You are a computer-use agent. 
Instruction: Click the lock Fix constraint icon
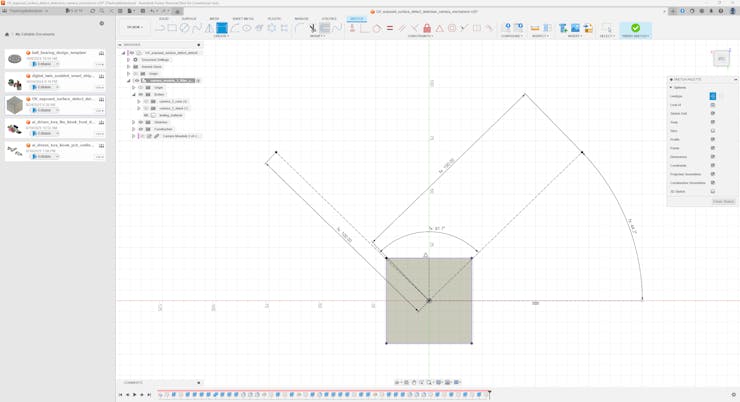click(x=427, y=28)
